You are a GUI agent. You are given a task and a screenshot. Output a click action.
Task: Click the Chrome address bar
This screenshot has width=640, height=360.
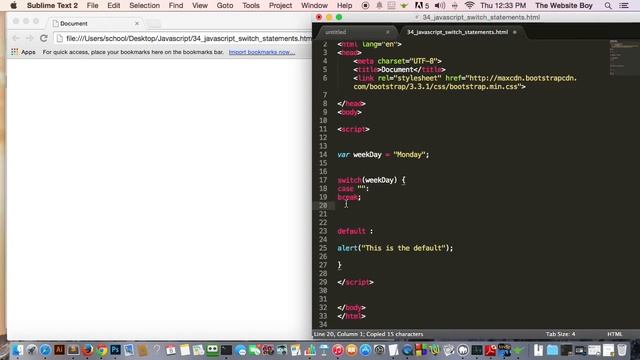pos(184,38)
